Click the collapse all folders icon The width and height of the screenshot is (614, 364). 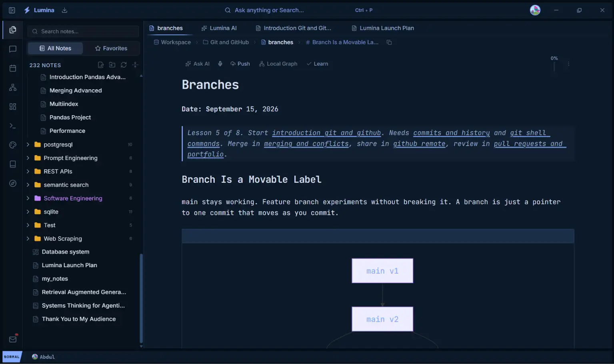135,65
